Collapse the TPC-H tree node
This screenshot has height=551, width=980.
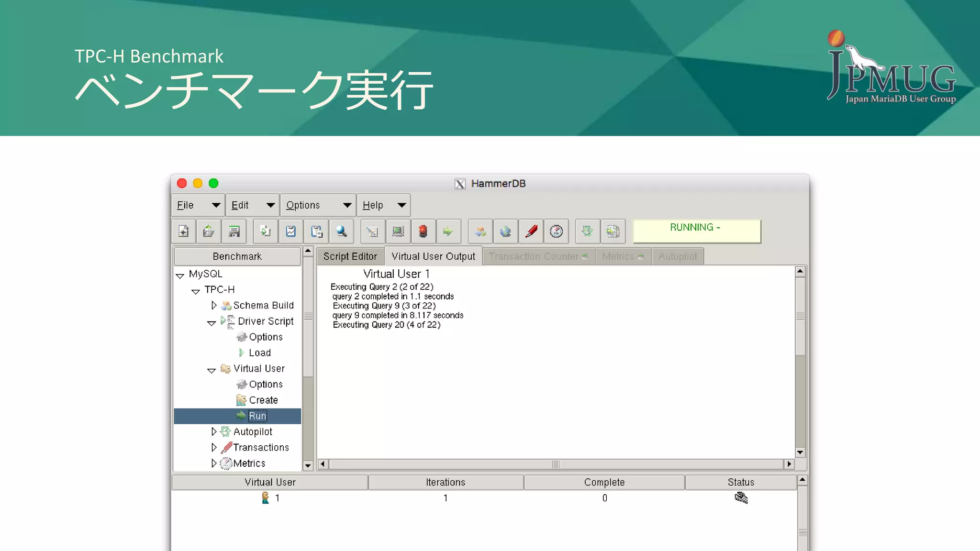pyautogui.click(x=196, y=291)
